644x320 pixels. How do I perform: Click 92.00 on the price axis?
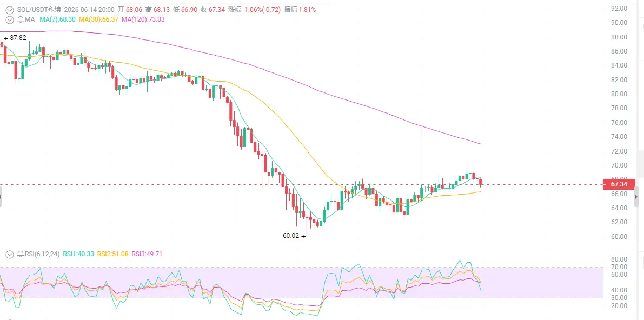pyautogui.click(x=619, y=8)
